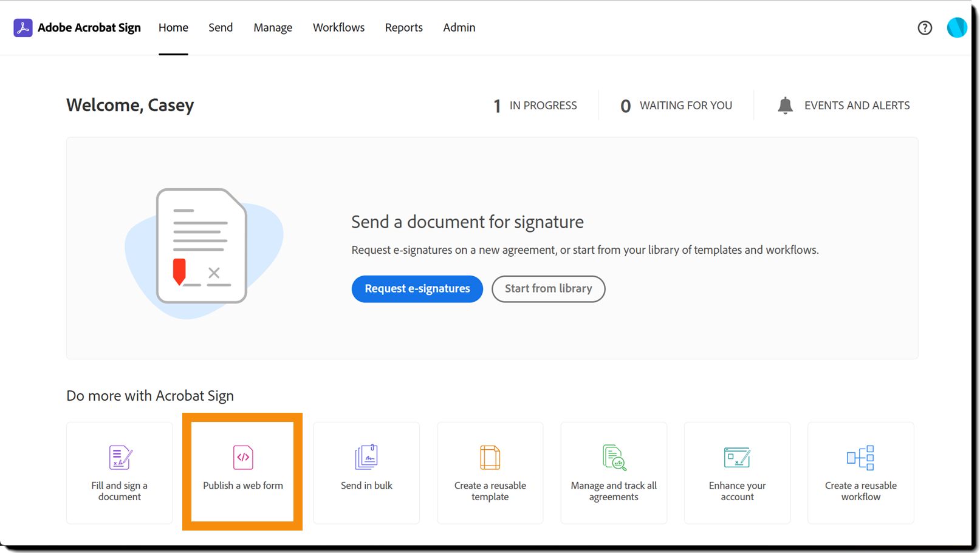Screen dimensions: 980x553
Task: Choose the Send in bulk icon
Action: (366, 458)
